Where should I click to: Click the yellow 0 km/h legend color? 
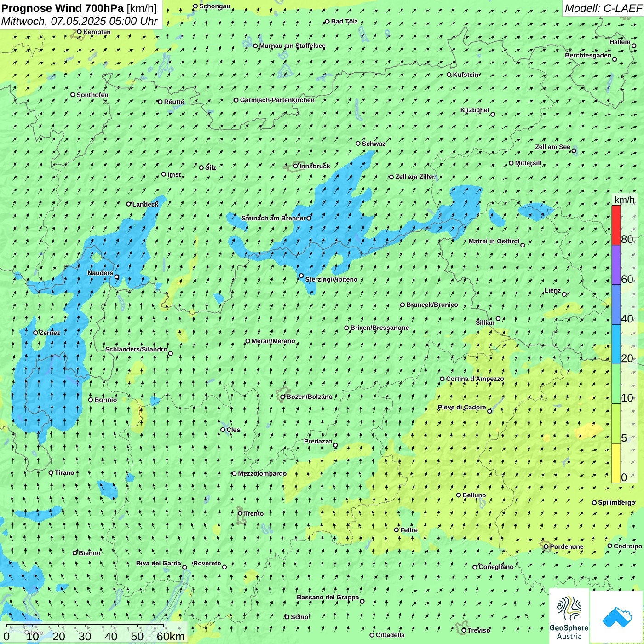[x=616, y=463]
